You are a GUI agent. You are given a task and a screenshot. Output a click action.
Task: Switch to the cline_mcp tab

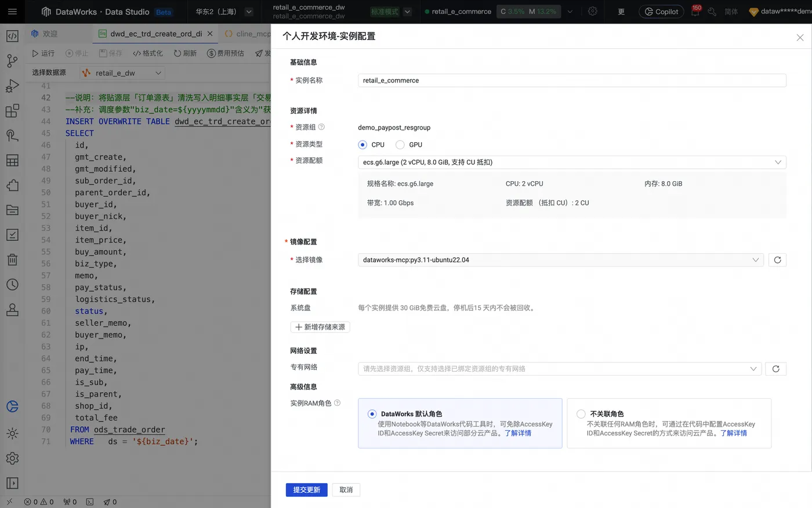[247, 34]
